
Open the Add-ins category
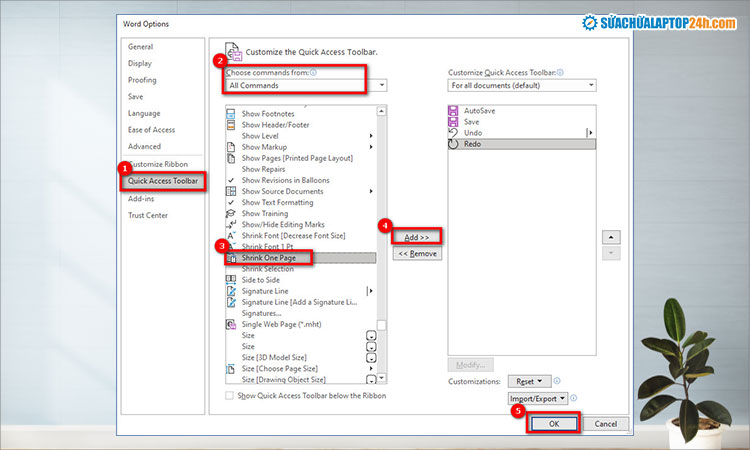click(141, 198)
